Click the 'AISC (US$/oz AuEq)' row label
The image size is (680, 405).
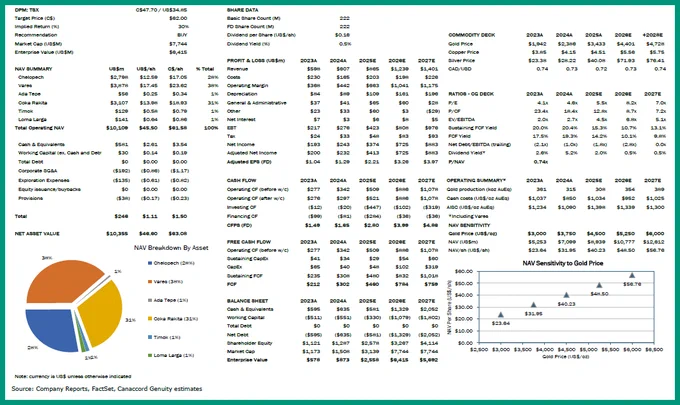point(471,207)
